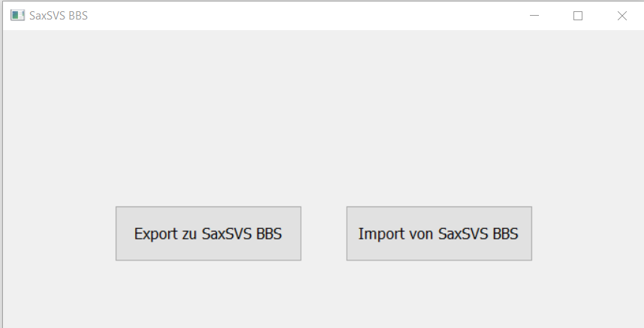Minimize the SaxSVS BBS window
Image resolution: width=644 pixels, height=328 pixels.
(534, 16)
